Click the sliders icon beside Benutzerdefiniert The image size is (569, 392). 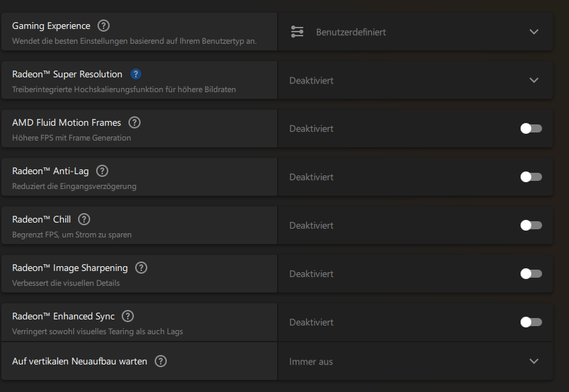tap(297, 32)
